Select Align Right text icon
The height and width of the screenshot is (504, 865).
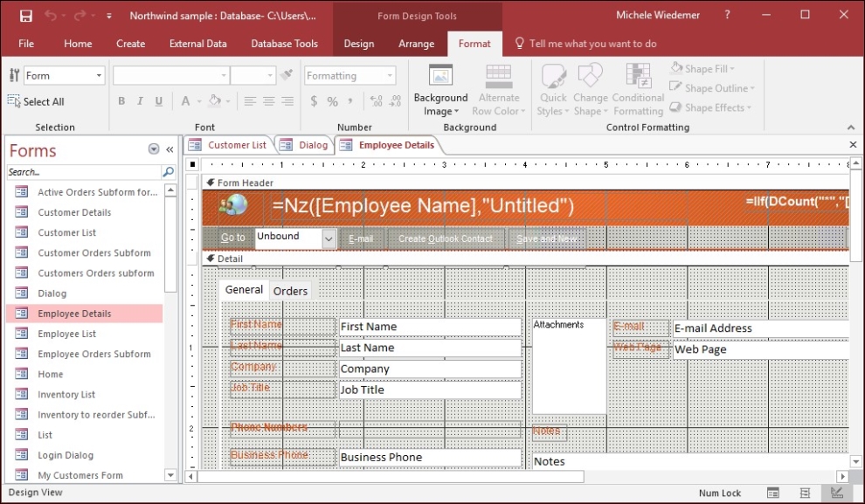tap(287, 101)
